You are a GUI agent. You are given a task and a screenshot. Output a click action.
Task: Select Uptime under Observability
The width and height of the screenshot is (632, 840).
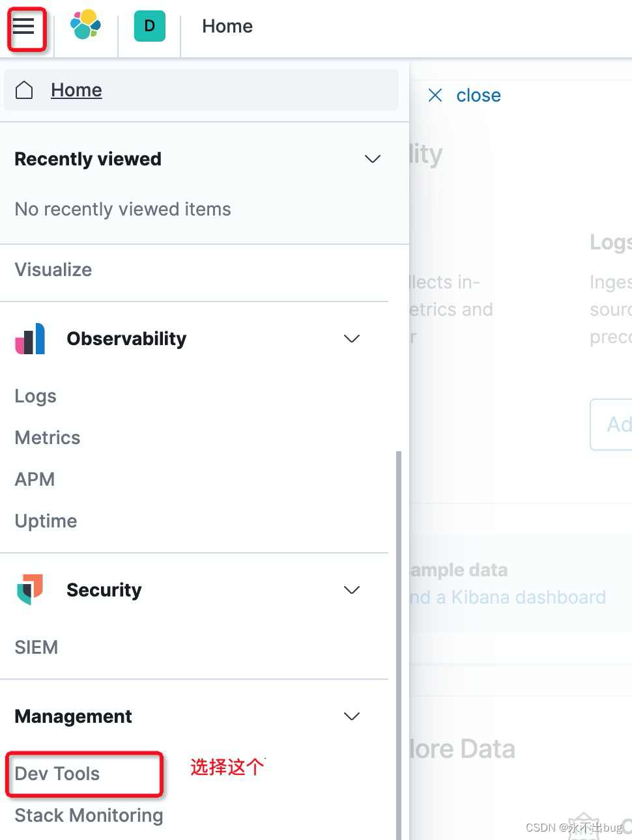(x=46, y=521)
